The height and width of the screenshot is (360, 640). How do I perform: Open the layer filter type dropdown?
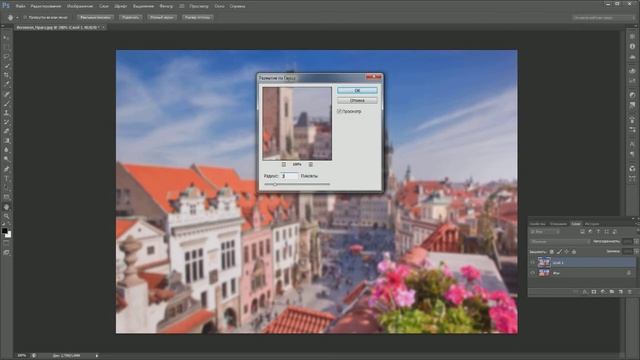coord(545,232)
